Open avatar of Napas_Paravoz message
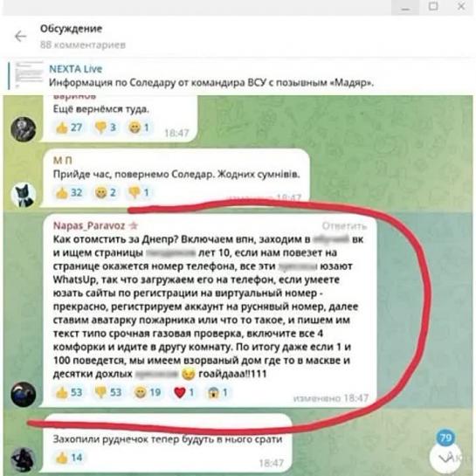476x476 pixels. coord(24,395)
